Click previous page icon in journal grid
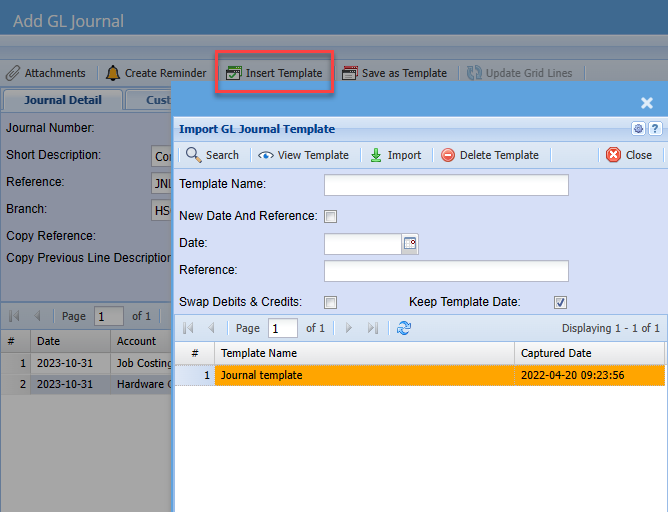 coord(37,316)
